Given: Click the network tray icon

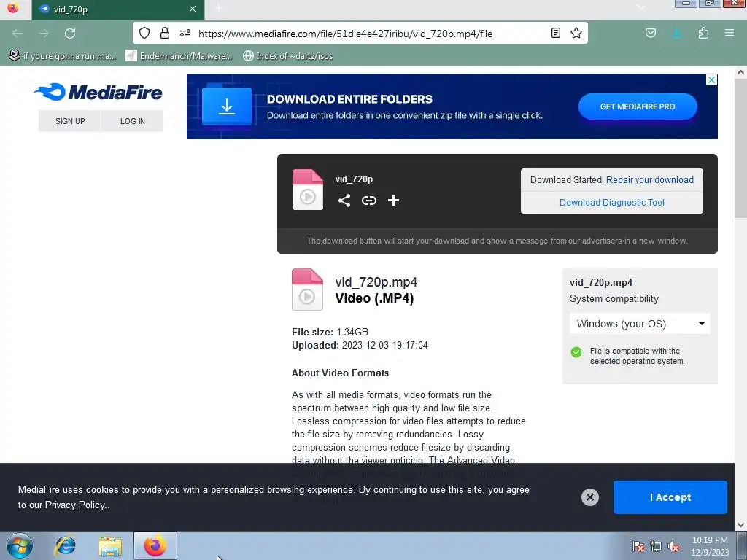Looking at the screenshot, I should pos(656,546).
